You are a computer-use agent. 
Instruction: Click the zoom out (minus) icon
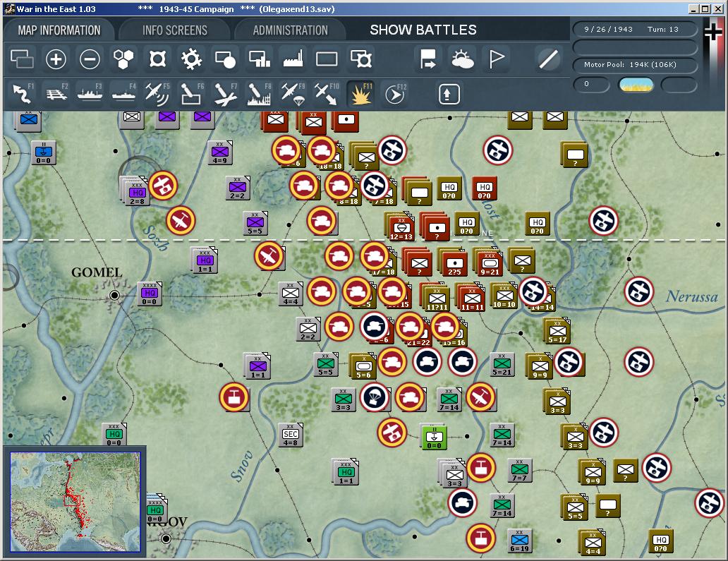[90, 59]
